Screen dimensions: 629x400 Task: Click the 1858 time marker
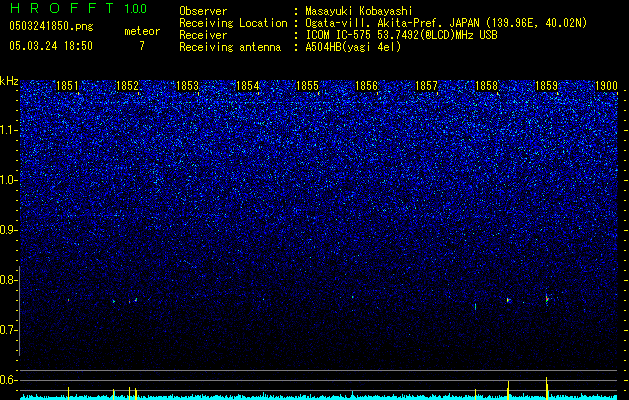point(487,86)
